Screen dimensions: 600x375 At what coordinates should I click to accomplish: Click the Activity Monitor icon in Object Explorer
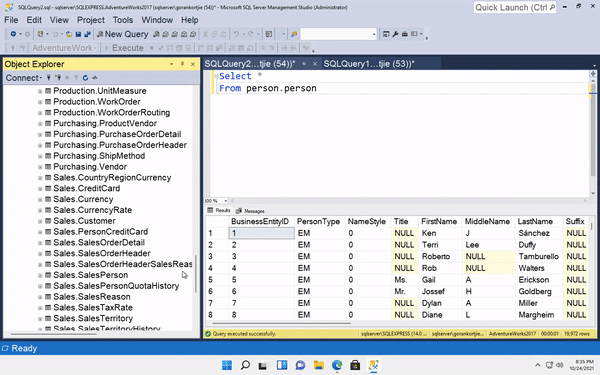click(x=95, y=78)
